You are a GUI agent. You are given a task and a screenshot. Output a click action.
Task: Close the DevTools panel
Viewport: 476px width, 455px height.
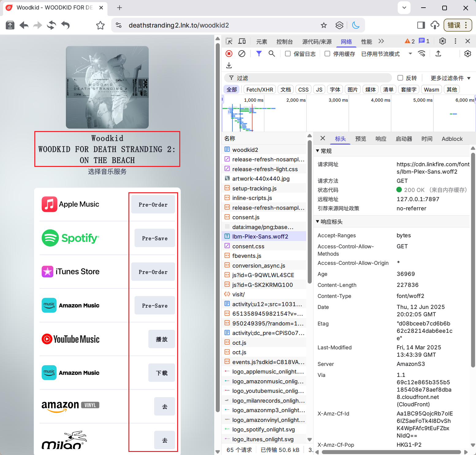[x=468, y=41]
